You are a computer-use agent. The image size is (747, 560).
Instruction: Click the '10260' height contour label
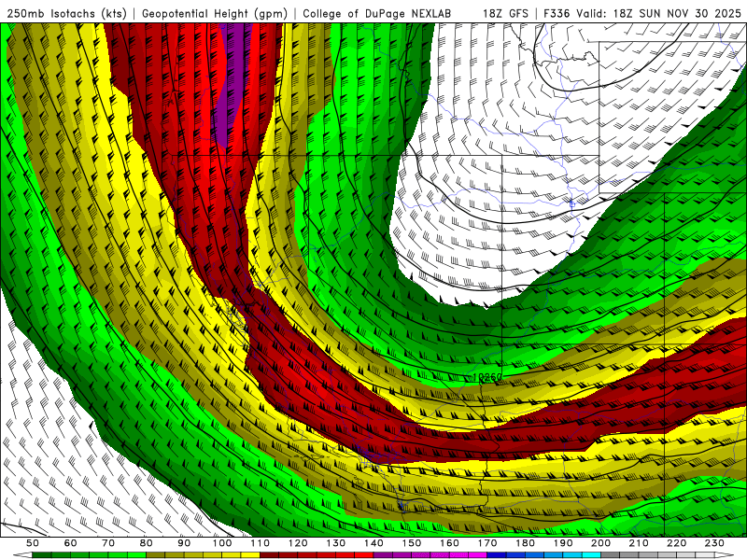coord(487,377)
